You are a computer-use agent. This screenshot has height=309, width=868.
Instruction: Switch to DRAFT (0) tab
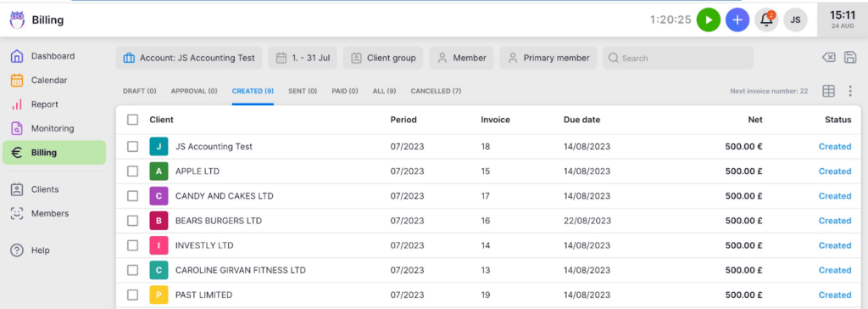coord(140,91)
